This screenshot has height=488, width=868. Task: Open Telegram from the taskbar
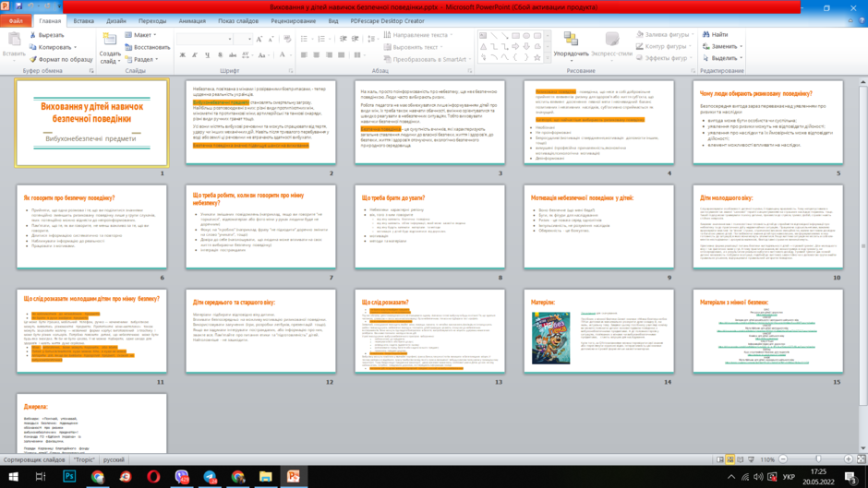pos(210,476)
